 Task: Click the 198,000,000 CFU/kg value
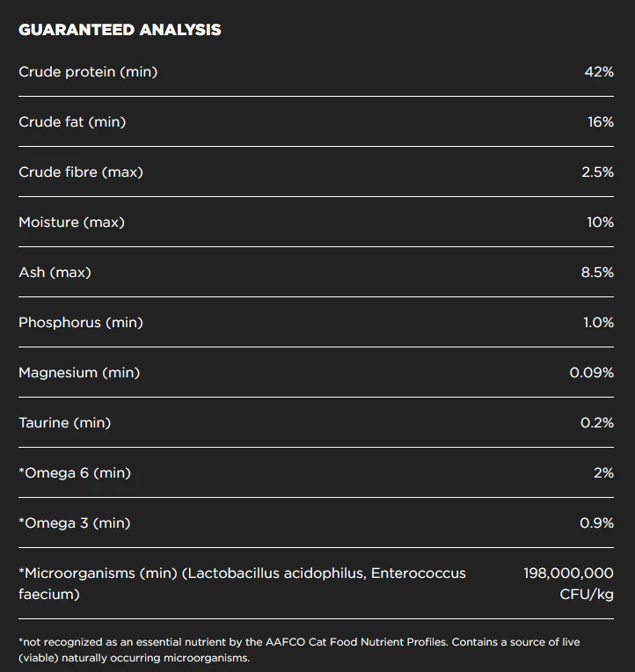[568, 583]
